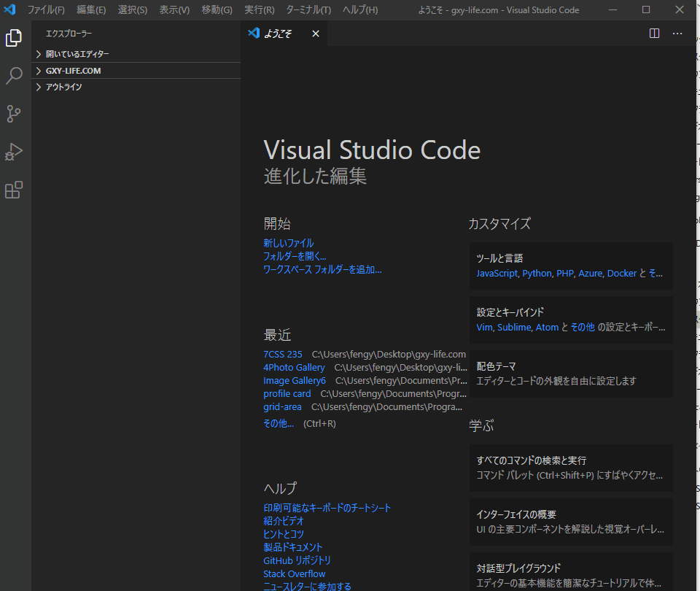Select the 配色テーマ customization card
The height and width of the screenshot is (591, 700).
571,374
